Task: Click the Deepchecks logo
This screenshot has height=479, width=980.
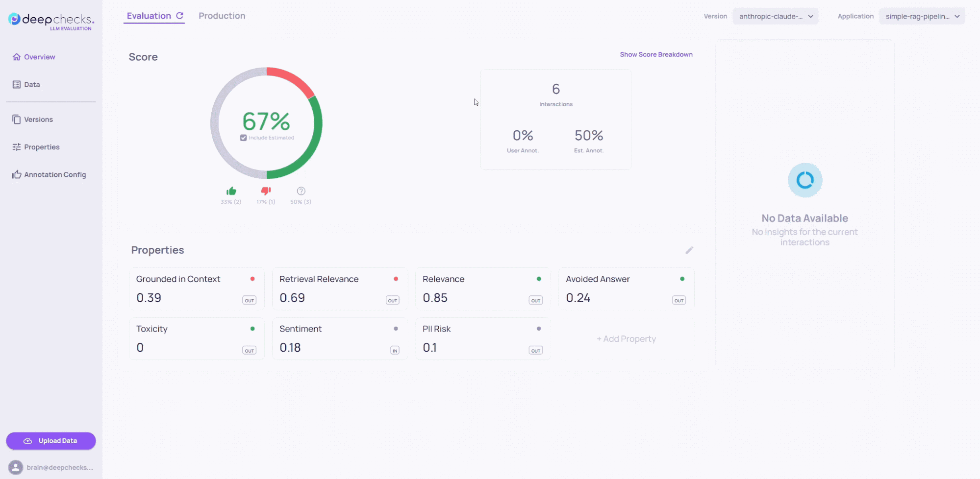Action: [x=51, y=21]
